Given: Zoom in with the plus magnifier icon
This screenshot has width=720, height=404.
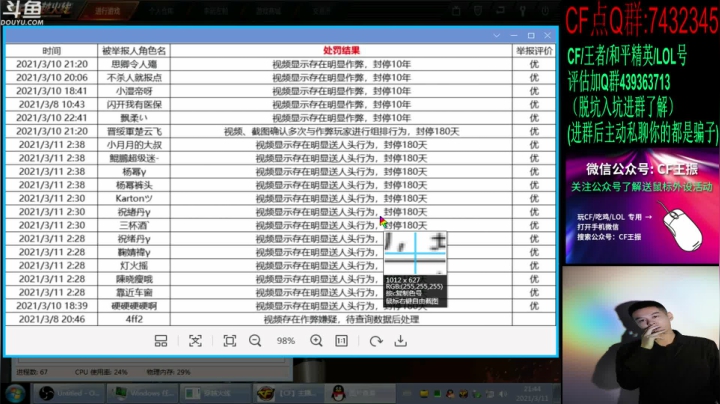Looking at the screenshot, I should pos(316,341).
